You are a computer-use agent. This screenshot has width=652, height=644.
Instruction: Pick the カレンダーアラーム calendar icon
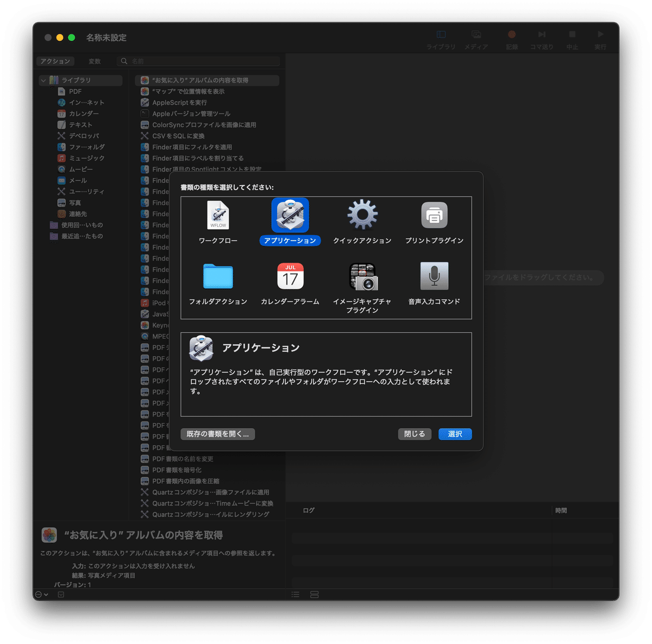pos(290,276)
